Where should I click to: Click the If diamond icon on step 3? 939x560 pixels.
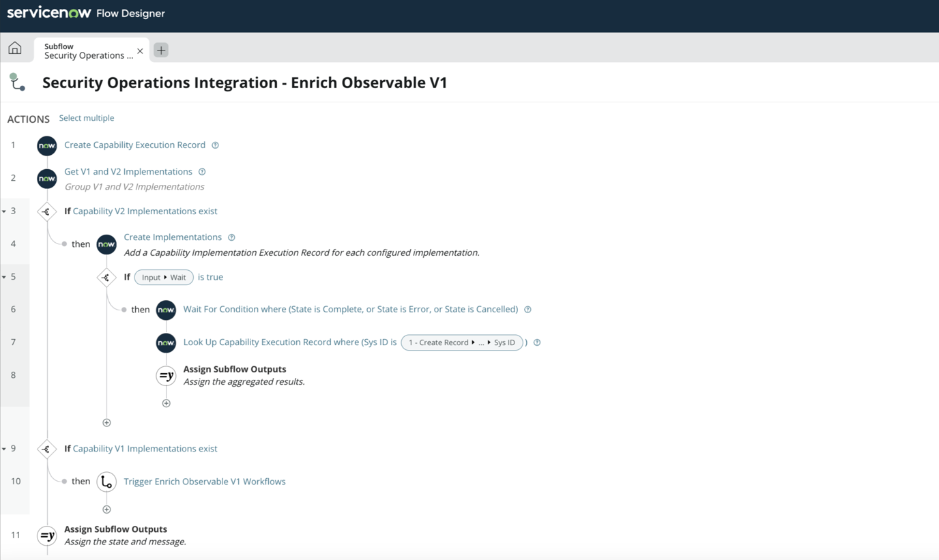pyautogui.click(x=46, y=211)
